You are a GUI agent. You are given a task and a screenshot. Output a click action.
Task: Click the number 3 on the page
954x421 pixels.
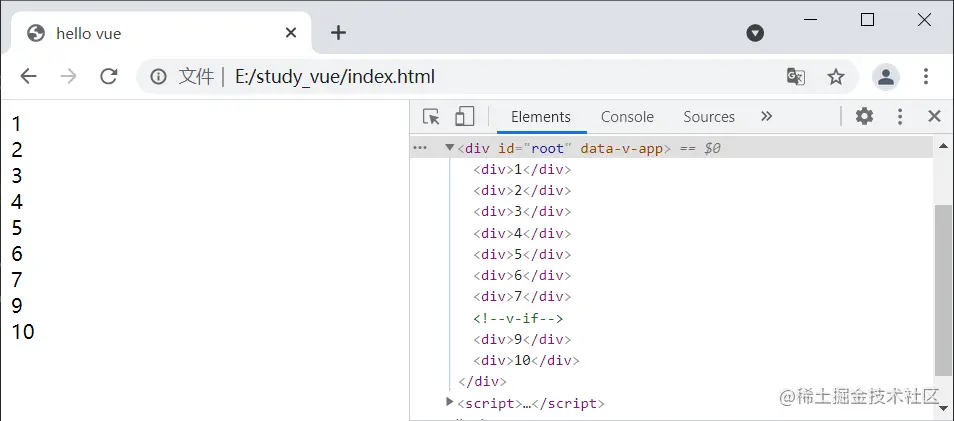(x=16, y=176)
